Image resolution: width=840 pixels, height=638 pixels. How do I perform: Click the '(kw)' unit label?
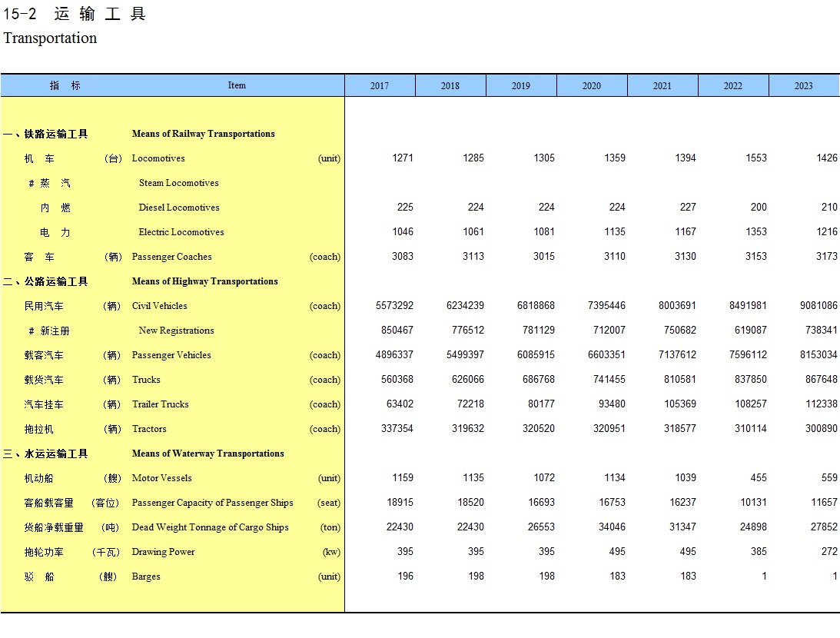coord(331,552)
